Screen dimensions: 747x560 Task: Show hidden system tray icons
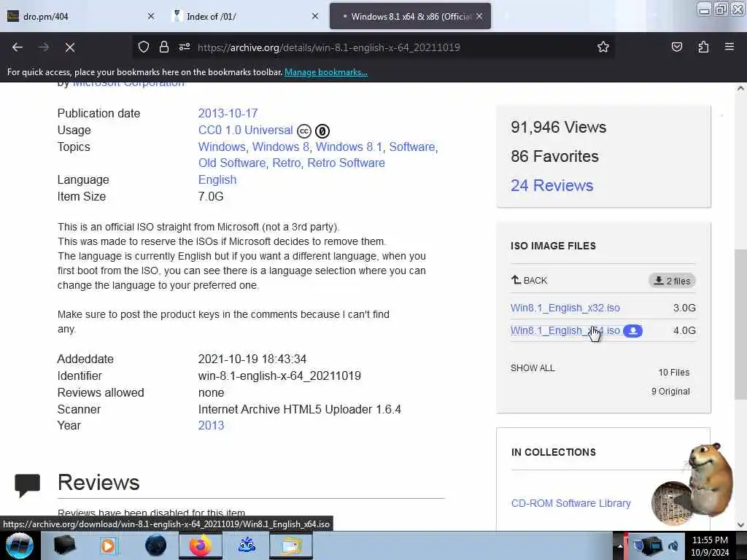(x=620, y=546)
